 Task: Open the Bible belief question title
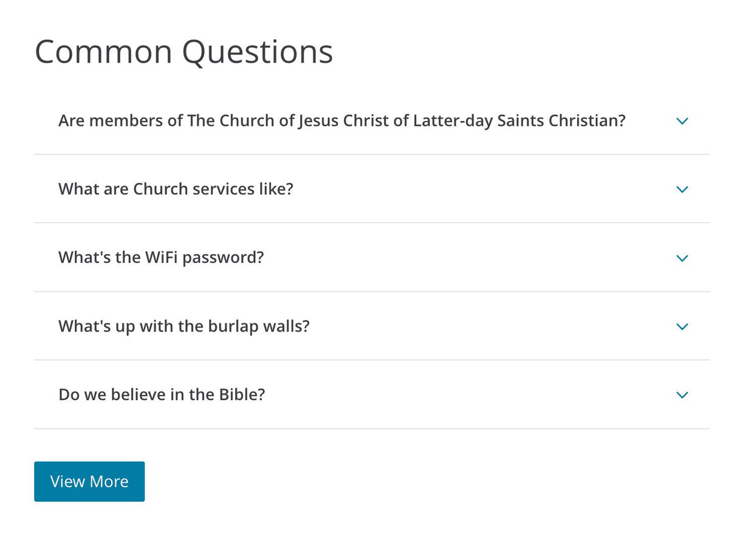pos(162,395)
